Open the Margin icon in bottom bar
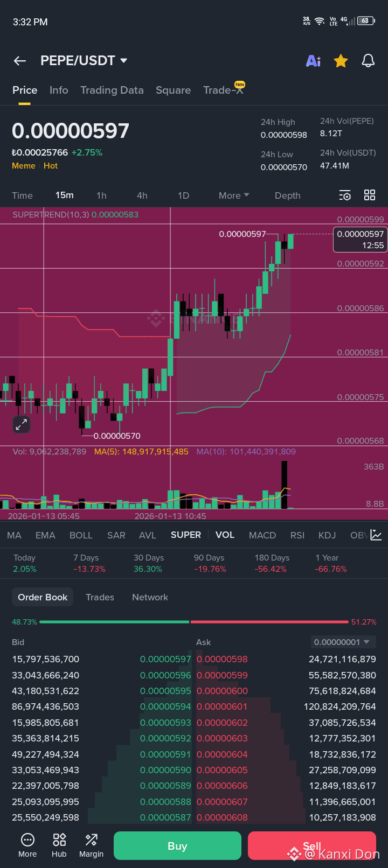This screenshot has width=388, height=868. [x=92, y=845]
